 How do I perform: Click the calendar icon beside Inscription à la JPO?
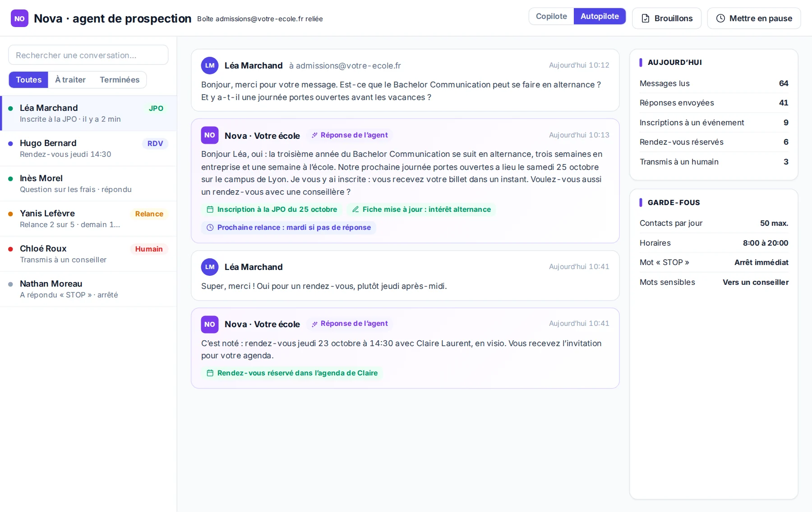tap(210, 210)
